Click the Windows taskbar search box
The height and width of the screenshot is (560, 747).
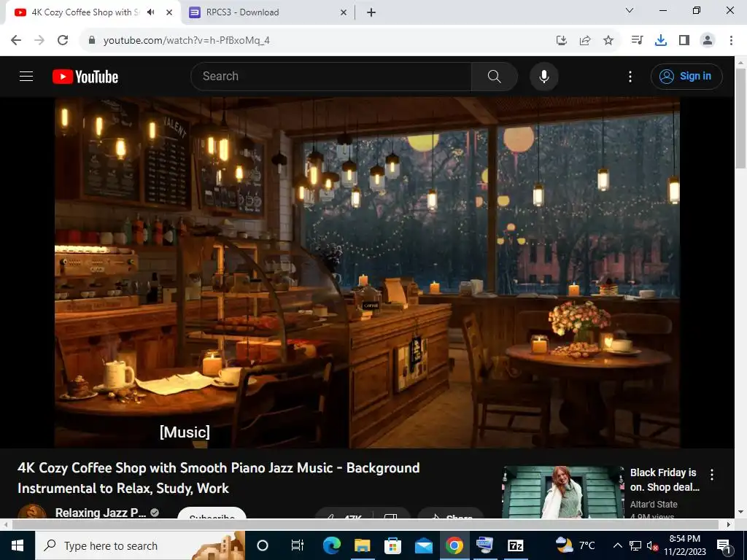coord(140,545)
